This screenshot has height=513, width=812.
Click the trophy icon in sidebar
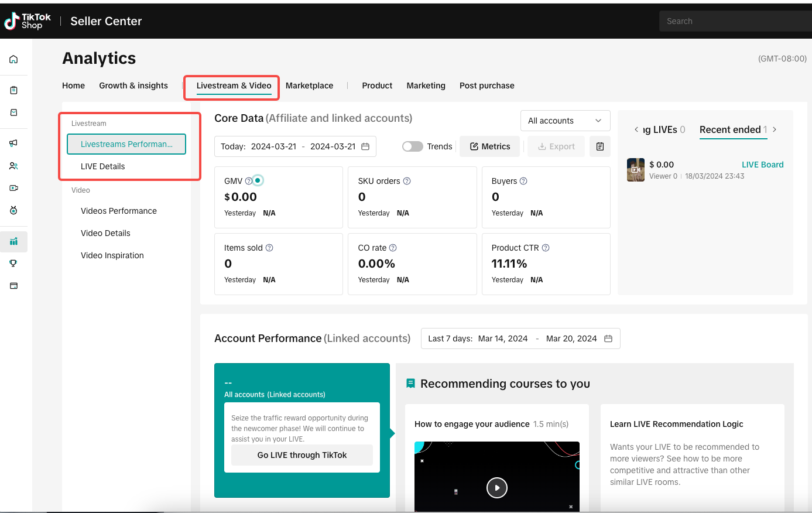tap(13, 264)
